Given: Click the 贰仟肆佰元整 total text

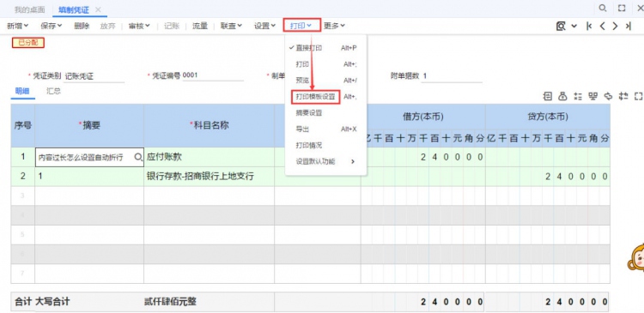Looking at the screenshot, I should click(x=170, y=302).
